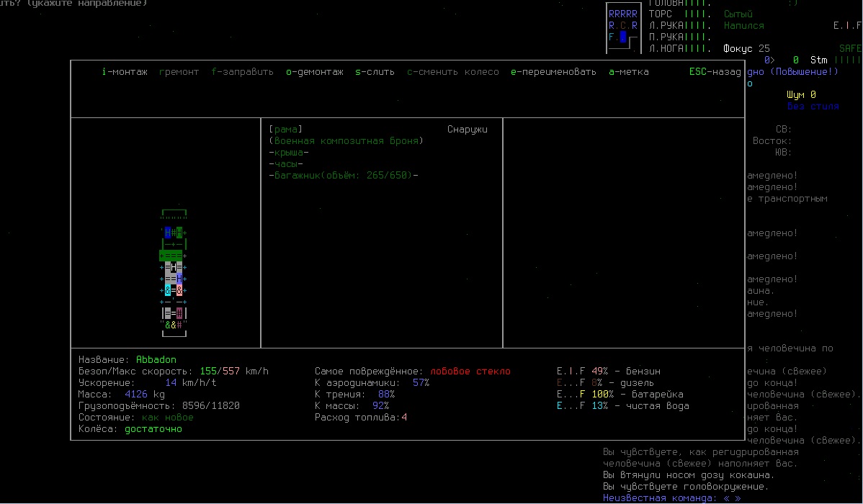Choose e-переименовать rename command
Screen dimensions: 863x504
(553, 72)
